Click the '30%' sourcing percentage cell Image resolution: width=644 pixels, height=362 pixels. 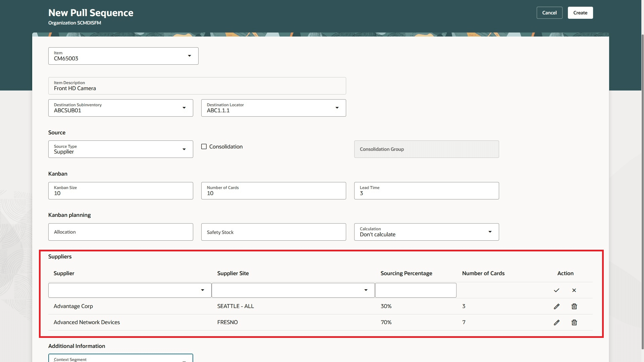pyautogui.click(x=386, y=306)
